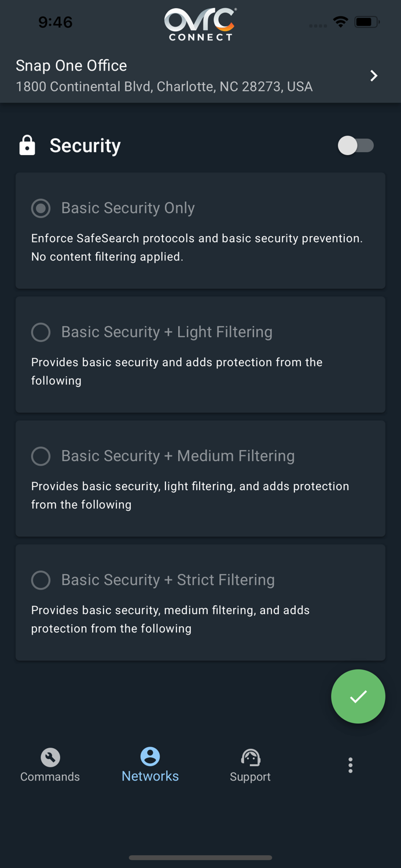The height and width of the screenshot is (868, 401).
Task: Tap the Snap One Office address link
Action: [x=164, y=87]
